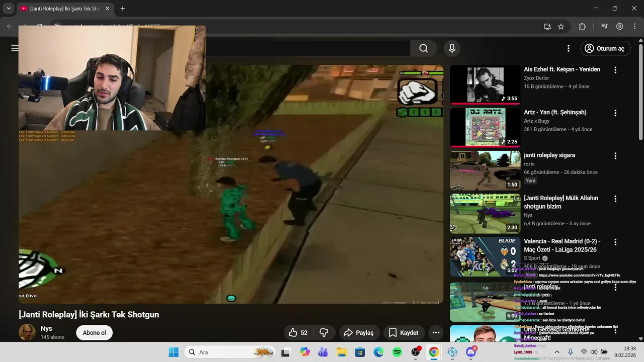Open the YouTube hamburger guide menu

click(15, 48)
